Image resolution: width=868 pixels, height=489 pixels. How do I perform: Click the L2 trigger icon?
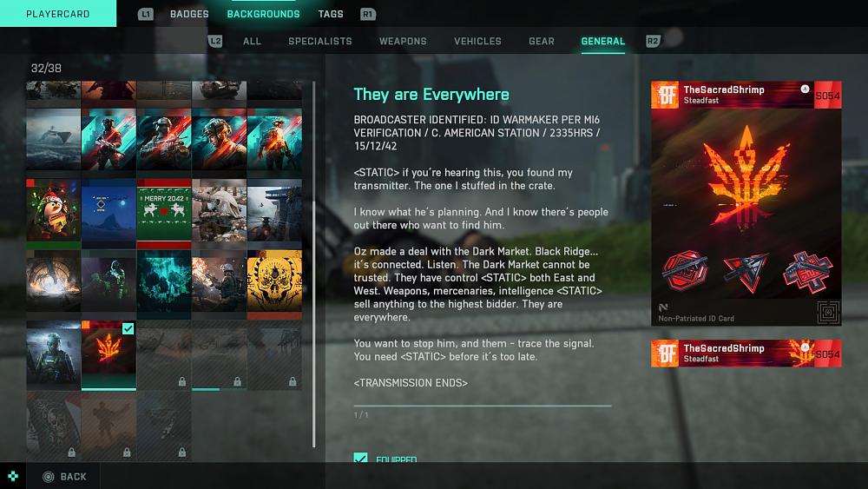215,41
